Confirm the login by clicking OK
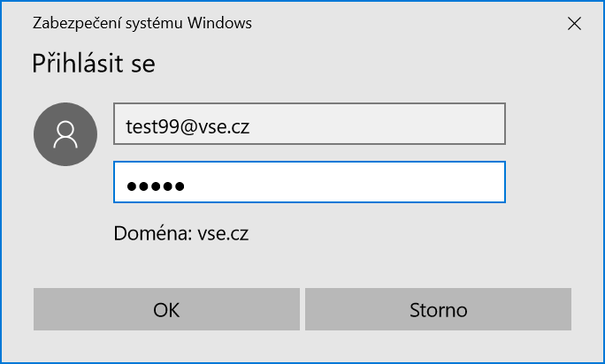This screenshot has width=605, height=364. tap(166, 310)
